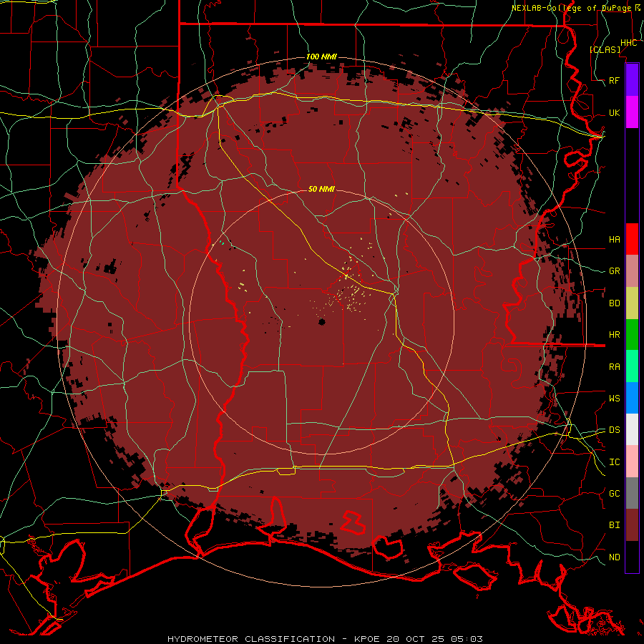Image resolution: width=644 pixels, height=644 pixels.
Task: Click the Hydrometeor Classification KPOE title caption
Action: click(325, 639)
